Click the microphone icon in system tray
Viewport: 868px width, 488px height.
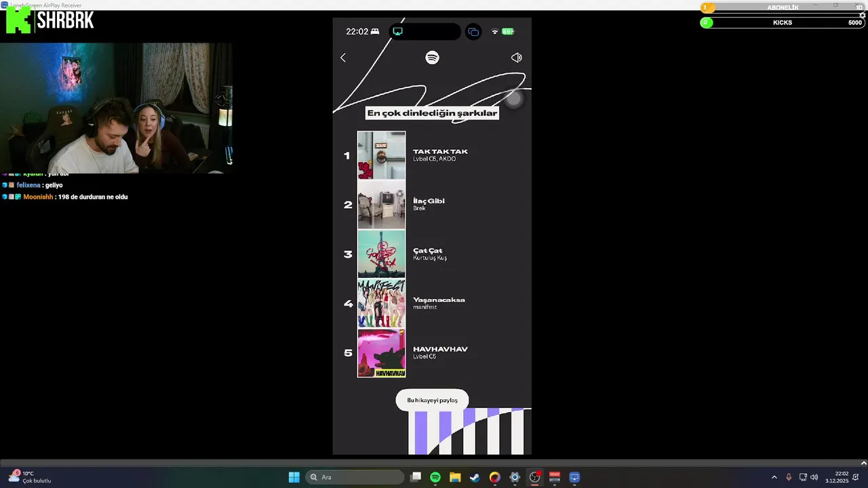789,477
